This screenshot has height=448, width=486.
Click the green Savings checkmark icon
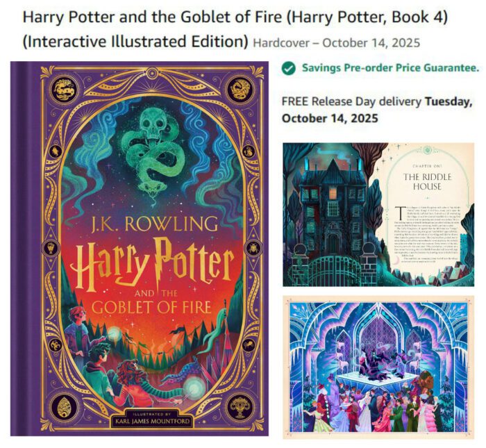(288, 68)
